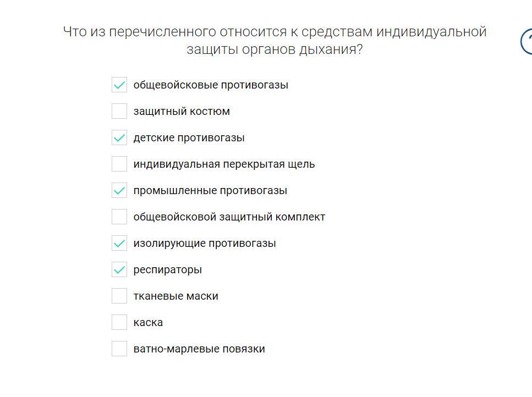Click the 'защитный костюм' option label
532x397 pixels.
[x=182, y=111]
